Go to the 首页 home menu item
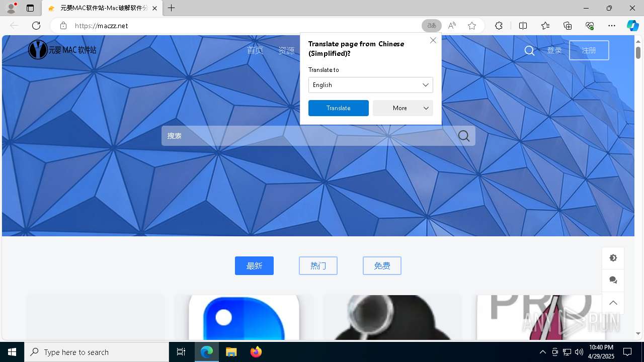 click(x=255, y=50)
